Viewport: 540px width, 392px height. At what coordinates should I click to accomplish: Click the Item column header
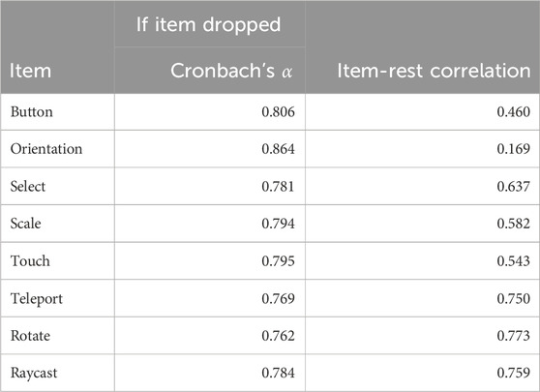(x=30, y=71)
